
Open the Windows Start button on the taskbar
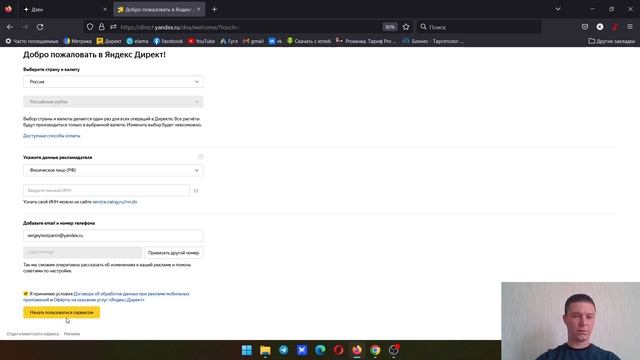pyautogui.click(x=247, y=350)
